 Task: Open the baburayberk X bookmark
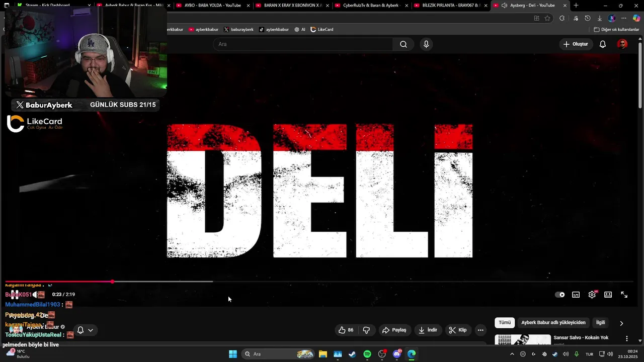pos(238,30)
